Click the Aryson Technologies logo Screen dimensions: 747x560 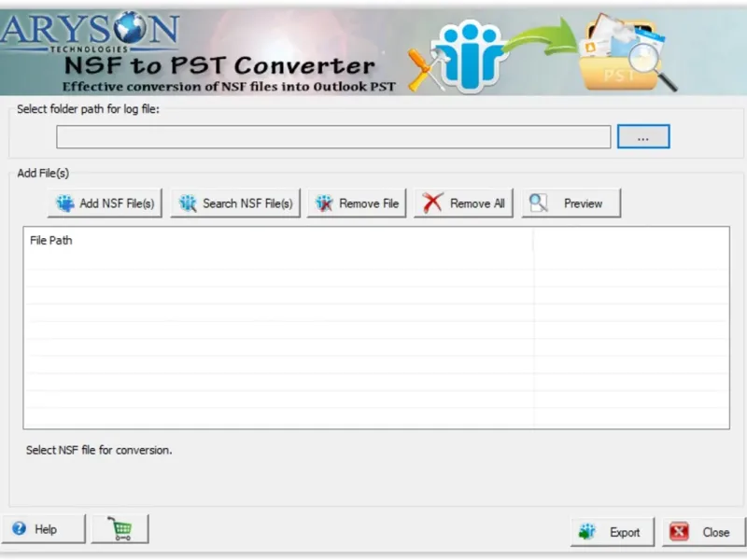[90, 32]
